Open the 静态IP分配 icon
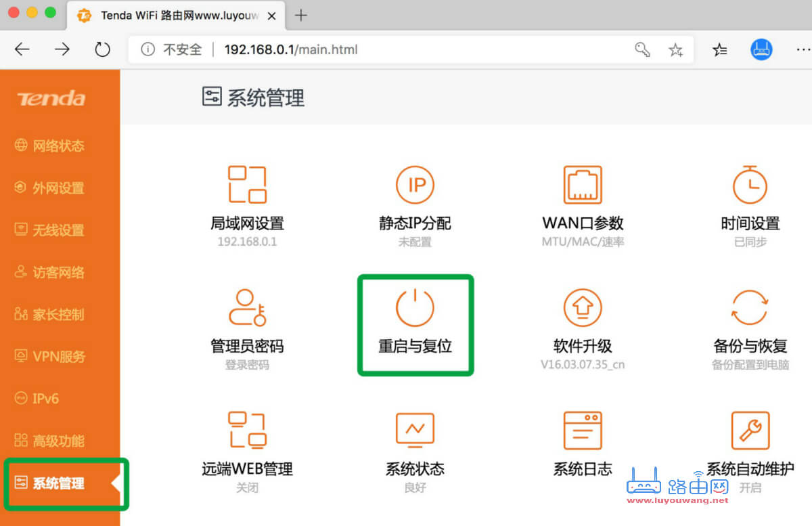 point(415,184)
